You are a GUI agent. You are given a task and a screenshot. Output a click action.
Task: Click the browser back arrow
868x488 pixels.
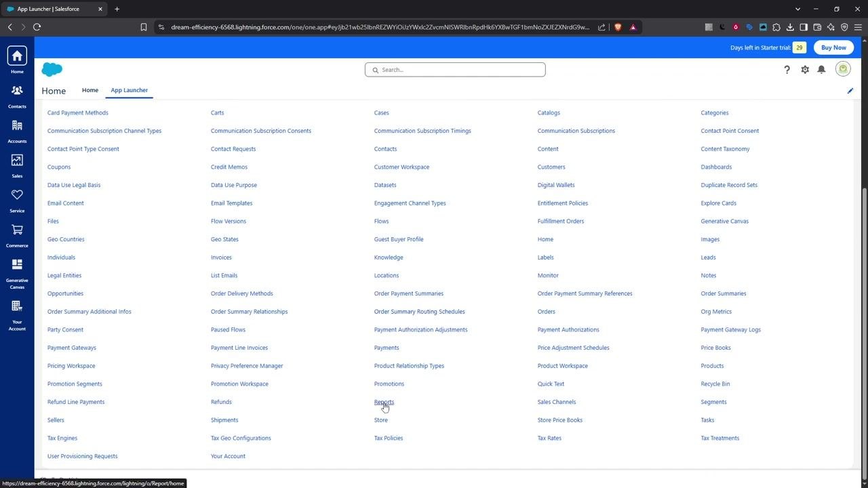[10, 27]
